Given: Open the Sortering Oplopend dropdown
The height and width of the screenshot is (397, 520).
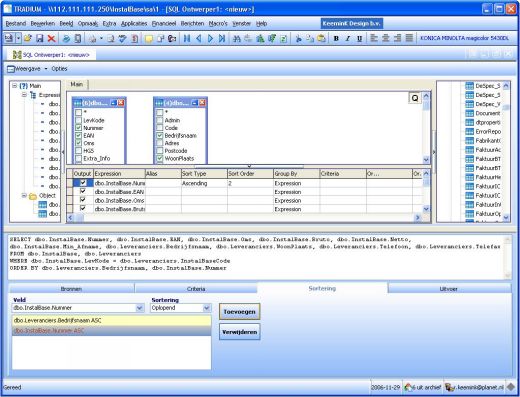Looking at the screenshot, I should 207,308.
